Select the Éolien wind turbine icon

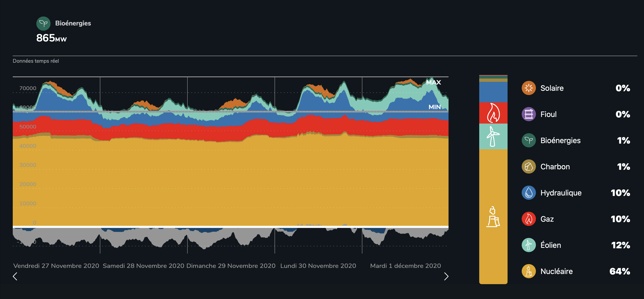[x=528, y=245]
